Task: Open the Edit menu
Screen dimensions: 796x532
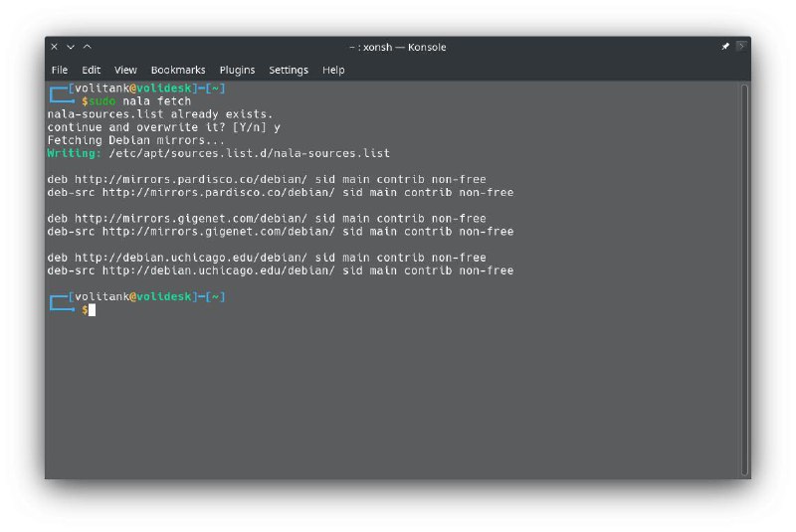Action: pyautogui.click(x=92, y=70)
